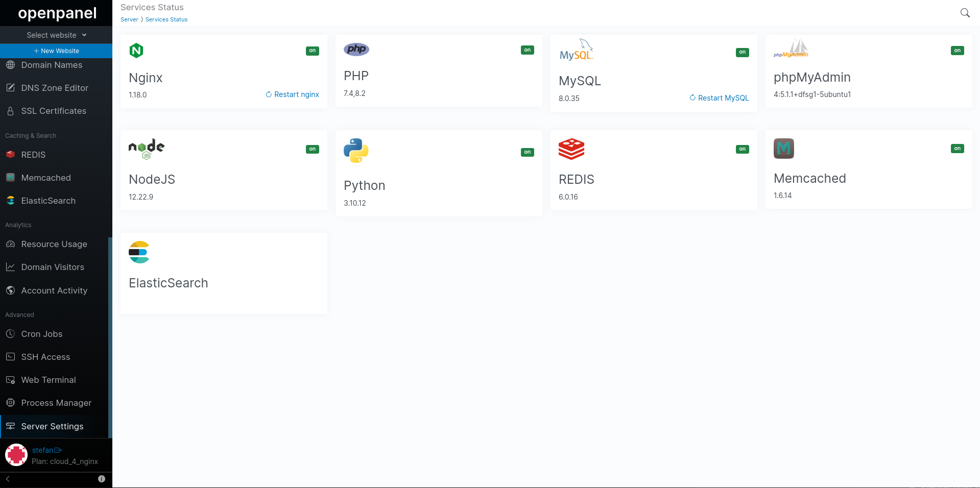Toggle the Memcached on status badge
Viewport: 980px width, 488px height.
pos(958,149)
